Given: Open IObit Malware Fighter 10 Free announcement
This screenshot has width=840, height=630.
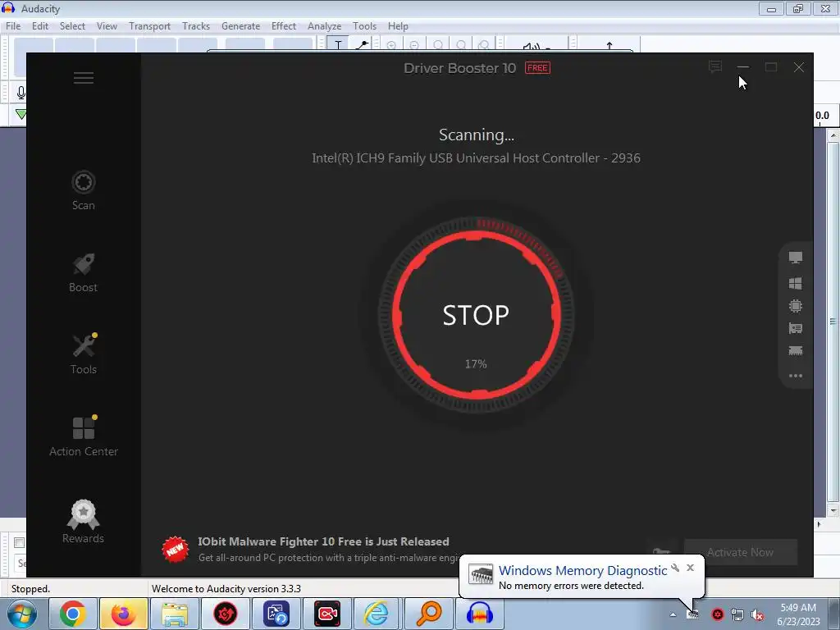Looking at the screenshot, I should point(323,541).
